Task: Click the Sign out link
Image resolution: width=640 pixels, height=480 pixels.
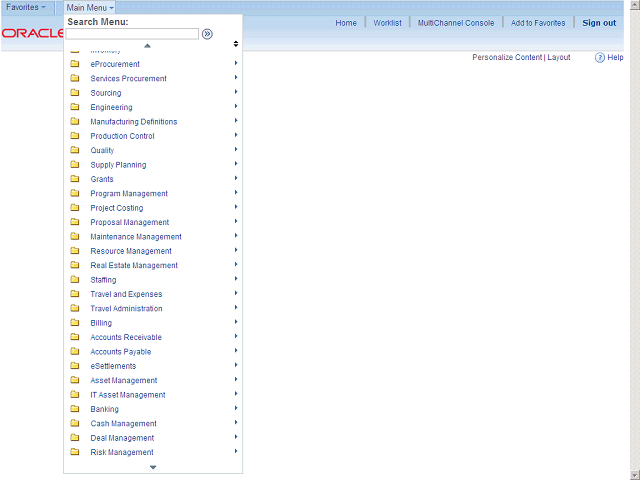Action: click(599, 23)
